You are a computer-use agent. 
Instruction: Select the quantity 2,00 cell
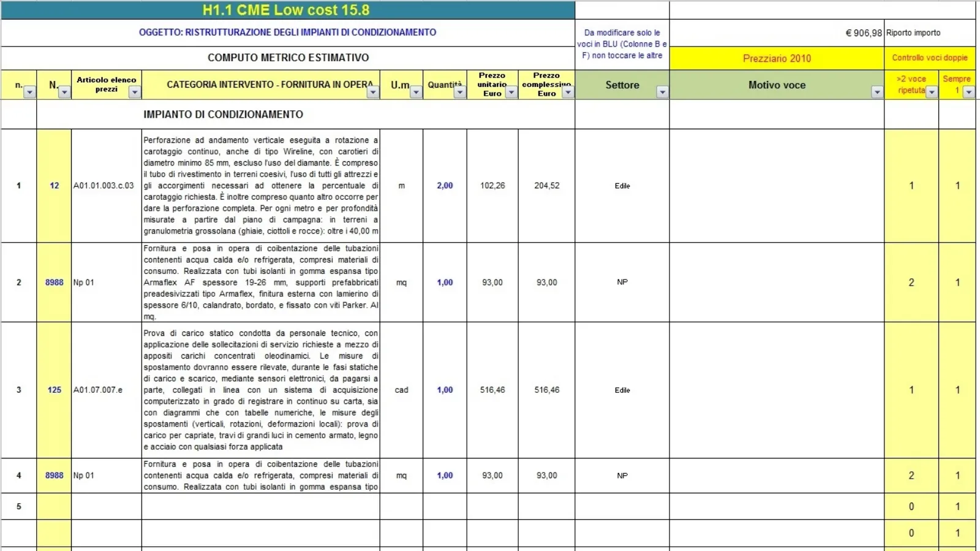point(445,186)
